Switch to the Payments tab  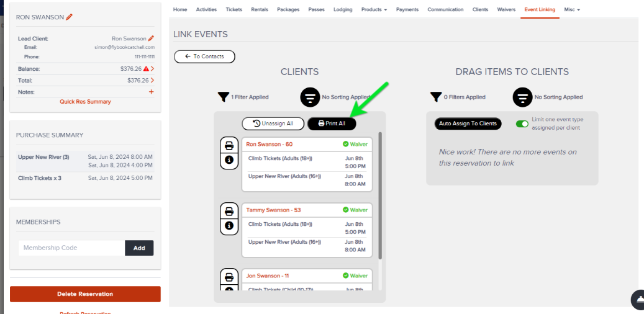[407, 9]
